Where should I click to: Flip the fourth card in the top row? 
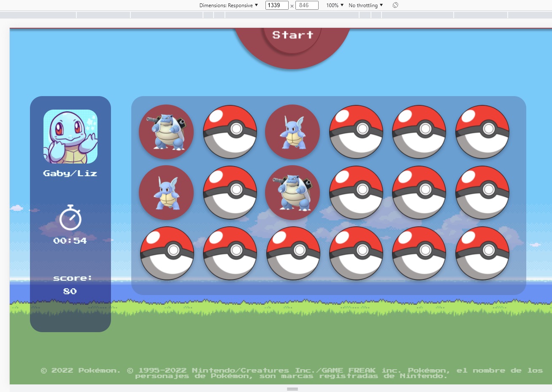point(356,132)
